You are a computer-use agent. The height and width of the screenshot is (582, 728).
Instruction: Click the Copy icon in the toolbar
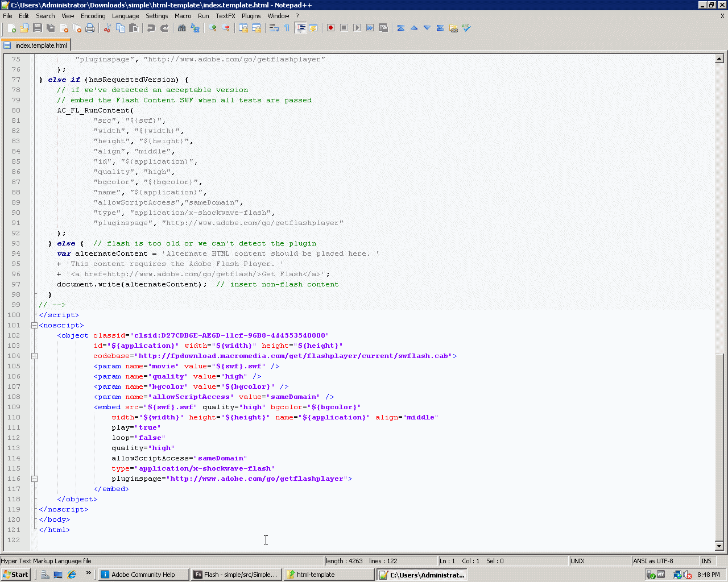coord(120,28)
